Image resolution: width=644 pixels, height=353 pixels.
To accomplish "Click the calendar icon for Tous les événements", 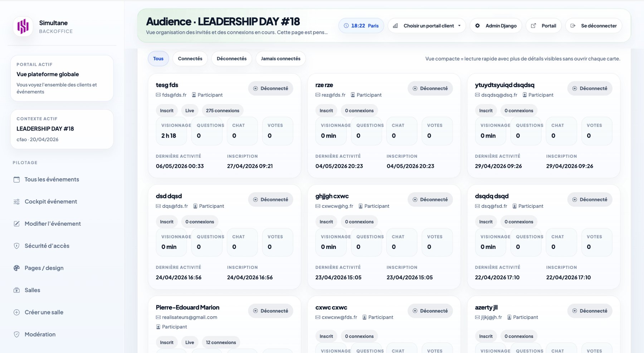I will [x=16, y=180].
